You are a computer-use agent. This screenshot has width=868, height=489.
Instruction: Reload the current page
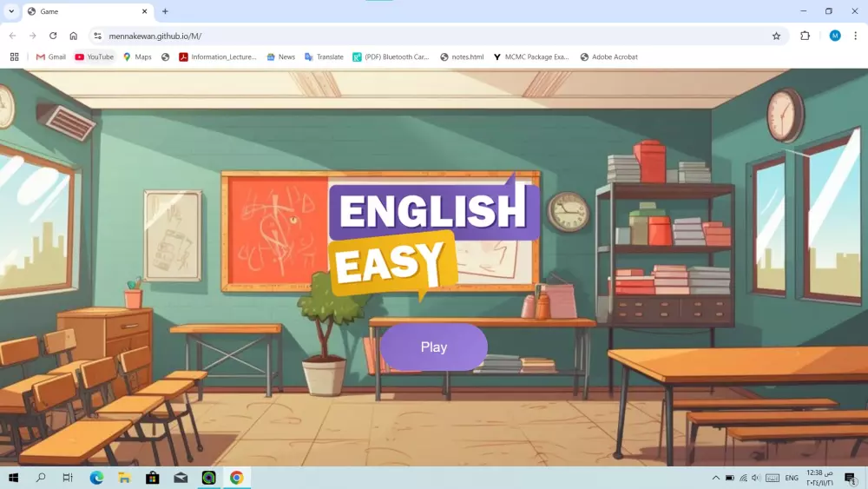[53, 36]
